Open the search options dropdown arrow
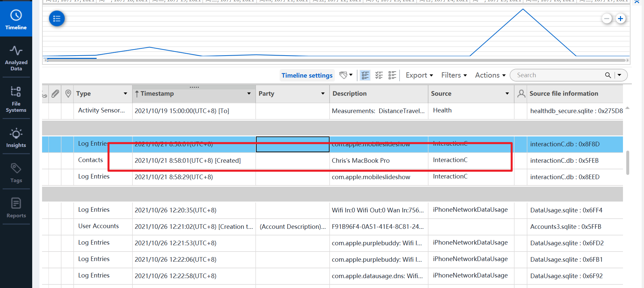Viewport: 644px width, 288px height. point(619,75)
